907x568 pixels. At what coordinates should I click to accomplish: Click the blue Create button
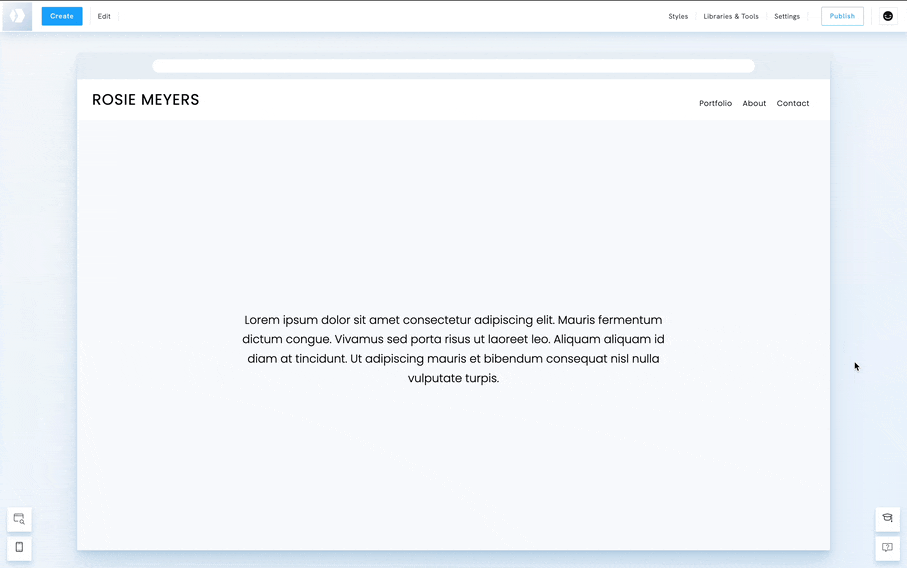pos(62,16)
